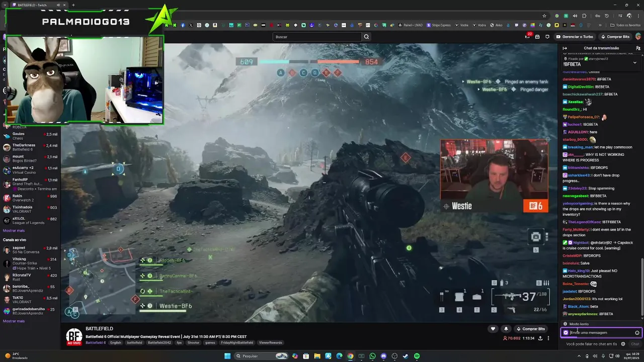Open Chrome three-dot menu
Image resolution: width=644 pixels, height=362 pixels.
pyautogui.click(x=637, y=16)
